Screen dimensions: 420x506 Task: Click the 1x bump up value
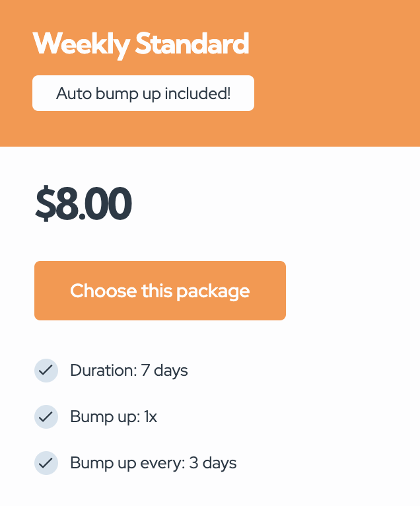(150, 417)
